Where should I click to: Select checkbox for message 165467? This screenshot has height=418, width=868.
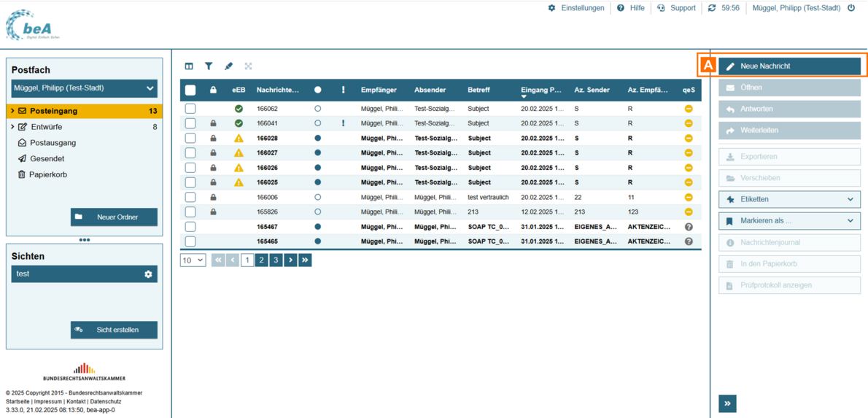coord(190,226)
